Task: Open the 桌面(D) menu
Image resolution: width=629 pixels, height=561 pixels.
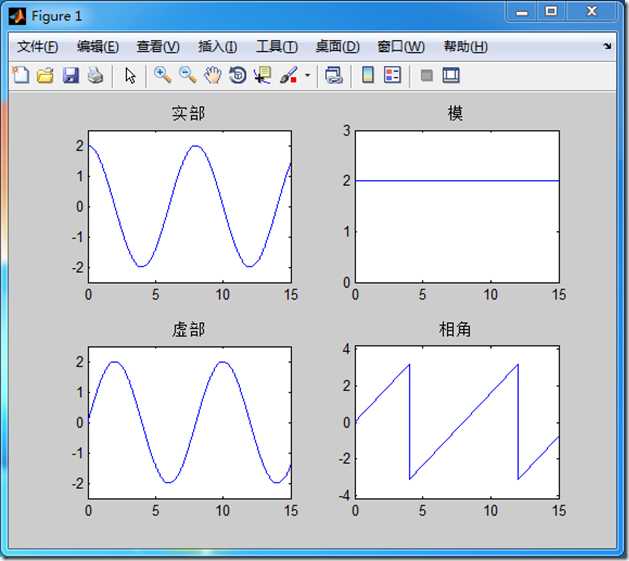Action: (x=337, y=47)
